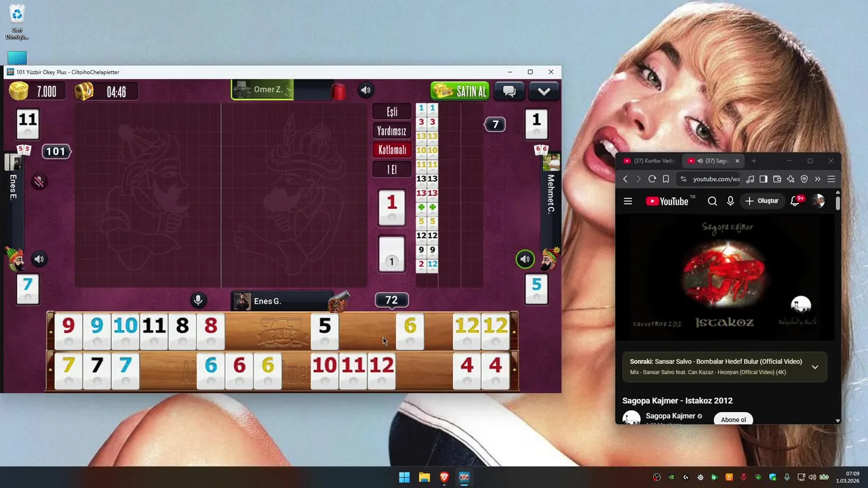Toggle the microphone next to Enes G.
The image size is (868, 488).
tap(198, 300)
